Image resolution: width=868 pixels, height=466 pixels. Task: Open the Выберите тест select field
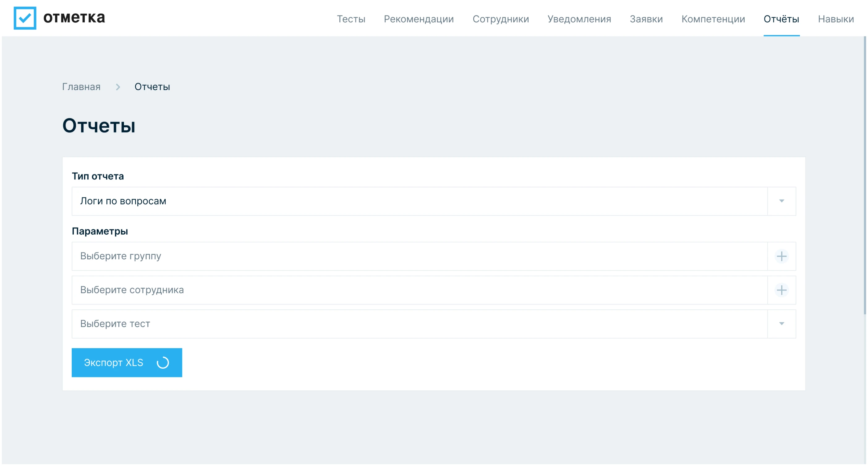(434, 324)
